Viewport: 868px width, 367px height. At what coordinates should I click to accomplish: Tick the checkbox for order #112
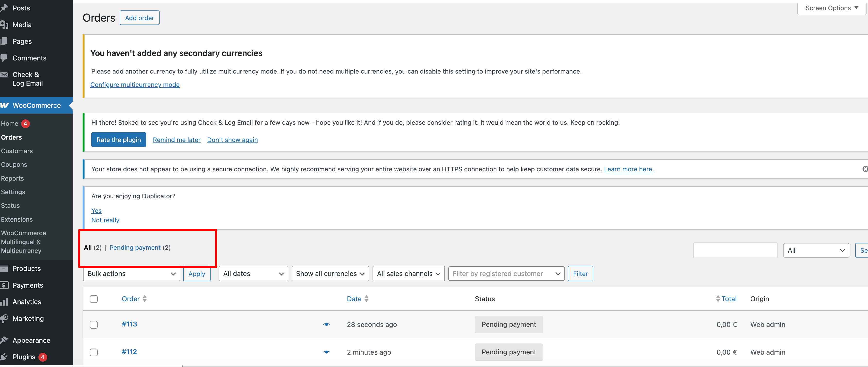(x=94, y=352)
